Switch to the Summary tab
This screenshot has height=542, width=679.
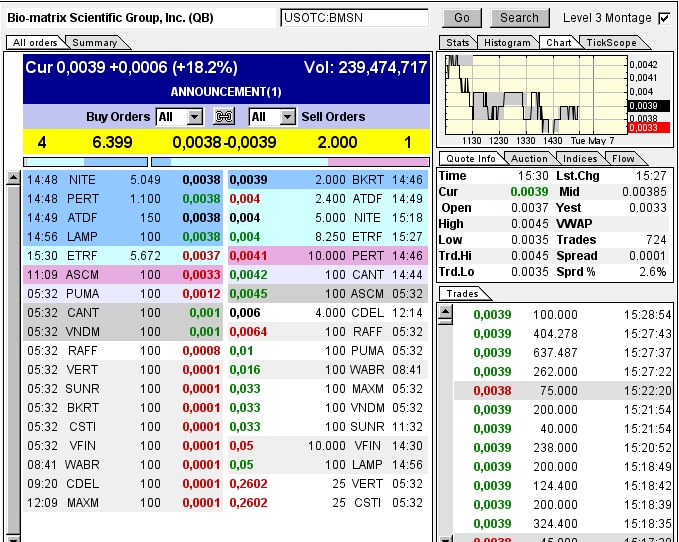tap(95, 42)
